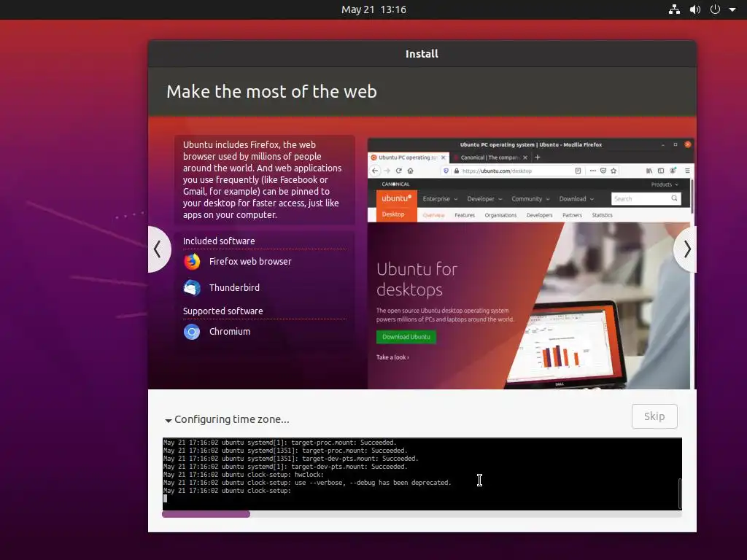The width and height of the screenshot is (747, 560).
Task: Skip the current installation step
Action: [x=654, y=416]
